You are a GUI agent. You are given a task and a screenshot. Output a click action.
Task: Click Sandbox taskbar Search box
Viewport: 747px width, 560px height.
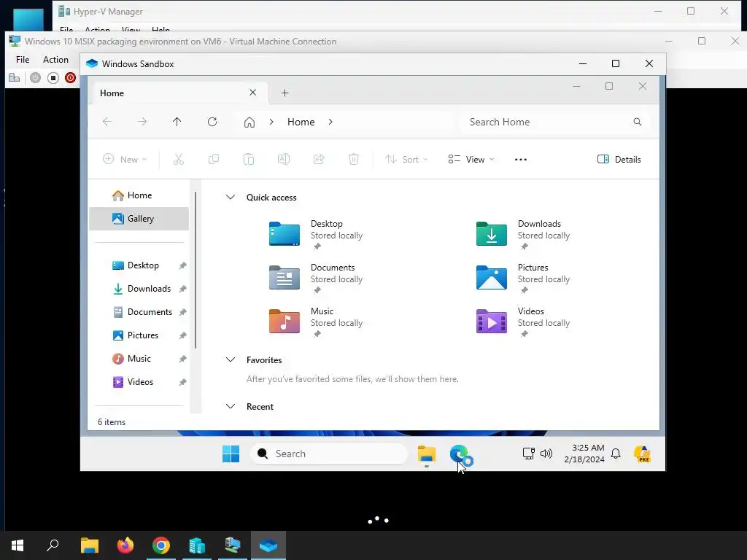[x=329, y=454]
